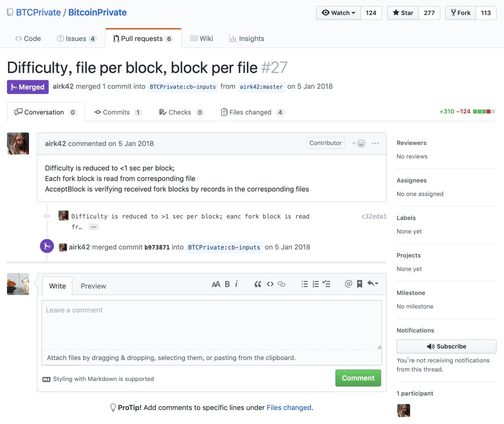Open BTCPrivate:cb-inputs branch in merge event

pyautogui.click(x=224, y=247)
